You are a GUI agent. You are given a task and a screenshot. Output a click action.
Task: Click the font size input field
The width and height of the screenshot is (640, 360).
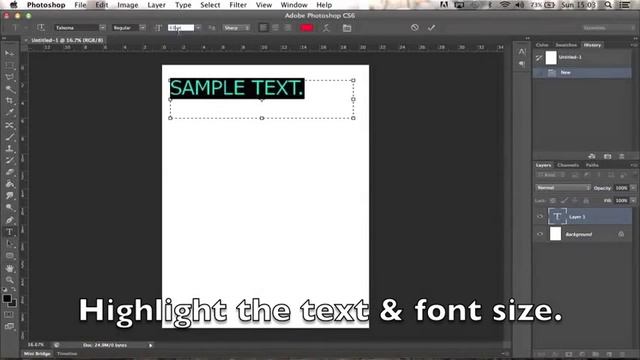click(181, 28)
